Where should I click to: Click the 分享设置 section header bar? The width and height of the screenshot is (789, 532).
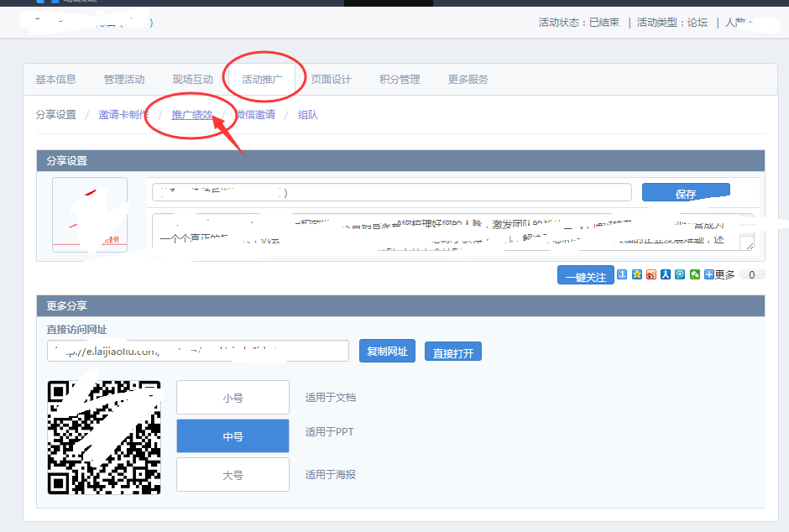pos(400,161)
